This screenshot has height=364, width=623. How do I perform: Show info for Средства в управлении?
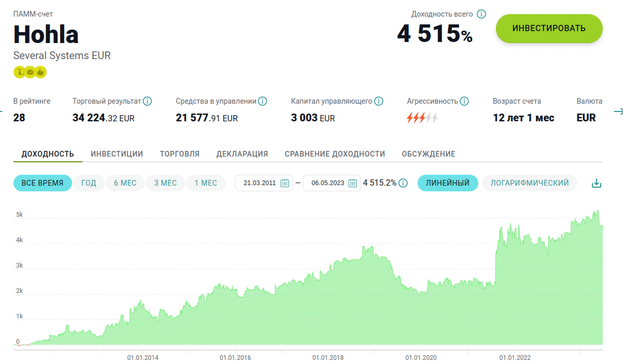click(262, 101)
